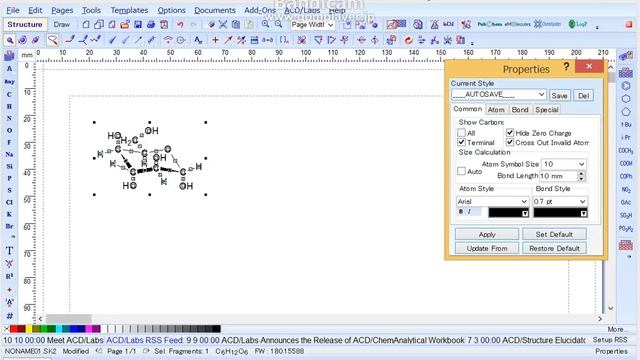Viewport: 640px width, 360px height.
Task: Click the Print icon
Action: pos(151,24)
